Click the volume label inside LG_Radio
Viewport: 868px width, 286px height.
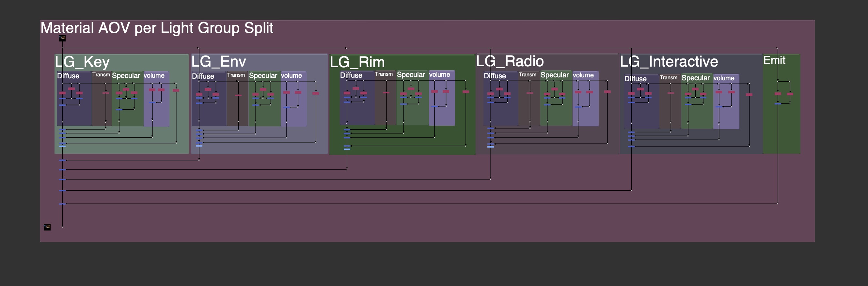click(583, 75)
